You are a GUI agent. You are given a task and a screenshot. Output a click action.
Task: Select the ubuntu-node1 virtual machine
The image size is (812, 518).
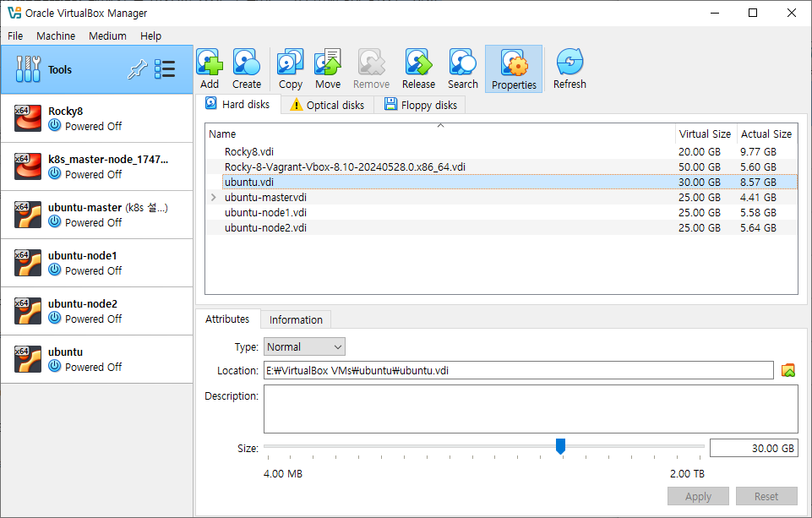click(x=97, y=263)
